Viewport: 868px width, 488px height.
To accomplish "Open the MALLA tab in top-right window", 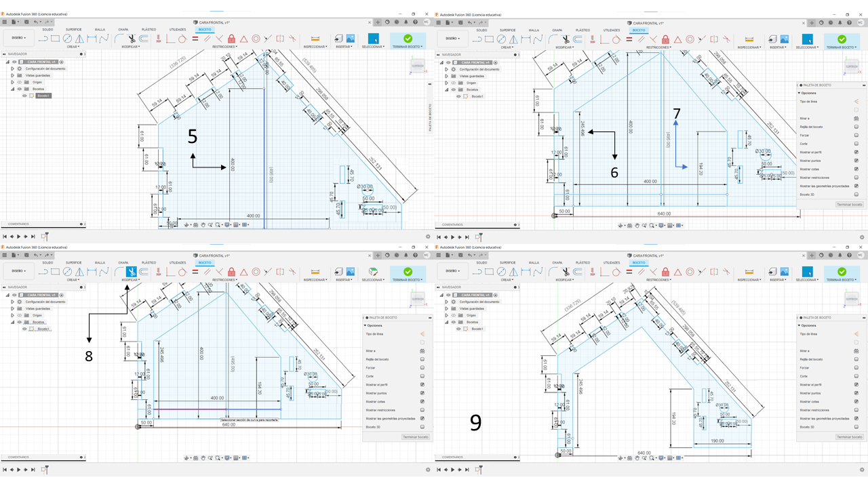I will 534,30.
